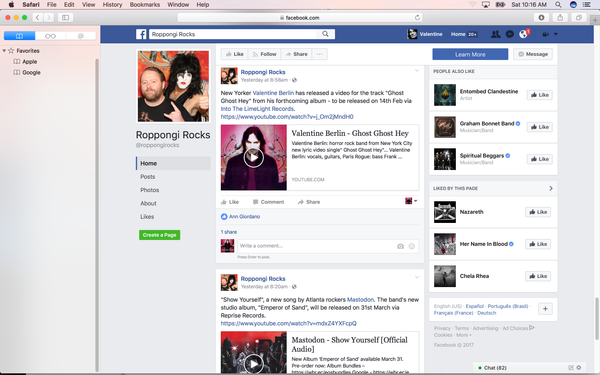Open Safari downloads button
Viewport: 600px width, 375px height.
tap(541, 18)
